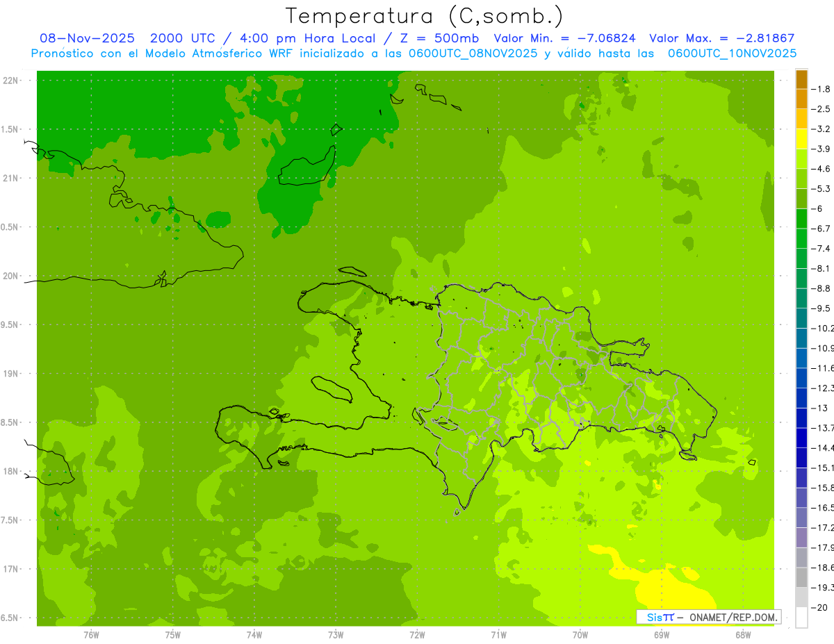Click the "19N" latitude label

pyautogui.click(x=10, y=374)
